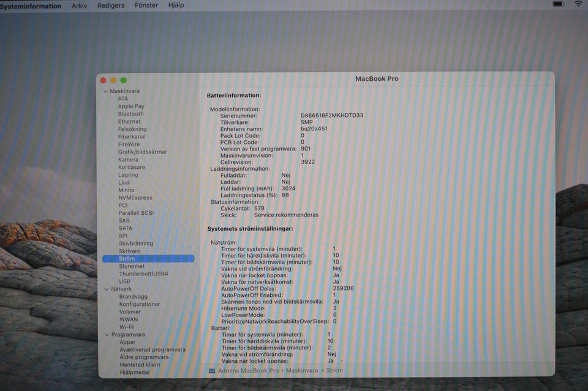Image resolution: width=588 pixels, height=391 pixels.
Task: Collapse the Maskinvara section
Action: click(x=105, y=91)
